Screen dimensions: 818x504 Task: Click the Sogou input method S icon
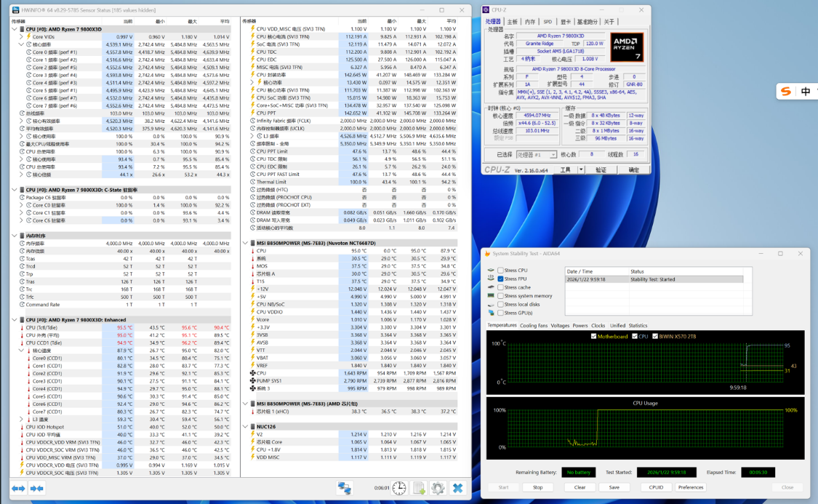coord(785,91)
